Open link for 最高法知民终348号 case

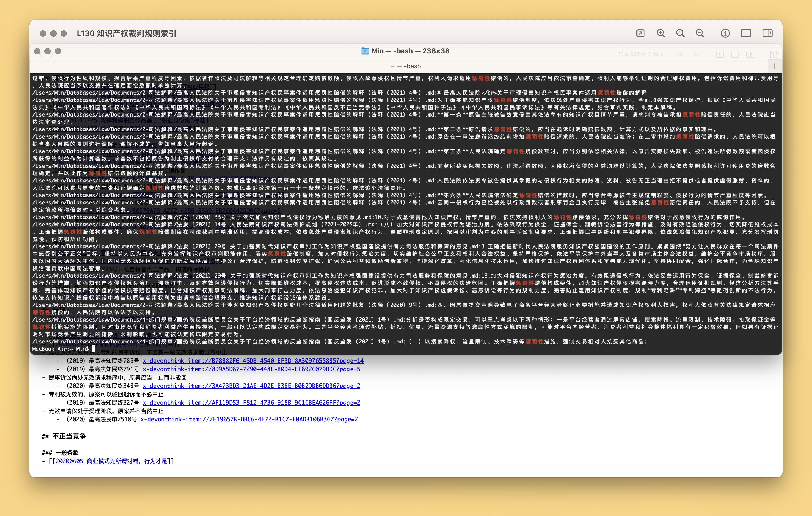pos(251,386)
